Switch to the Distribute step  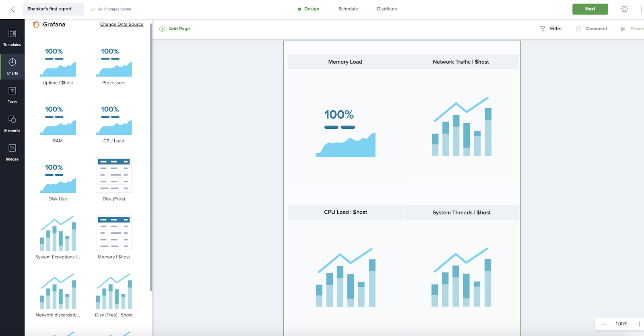coord(387,9)
